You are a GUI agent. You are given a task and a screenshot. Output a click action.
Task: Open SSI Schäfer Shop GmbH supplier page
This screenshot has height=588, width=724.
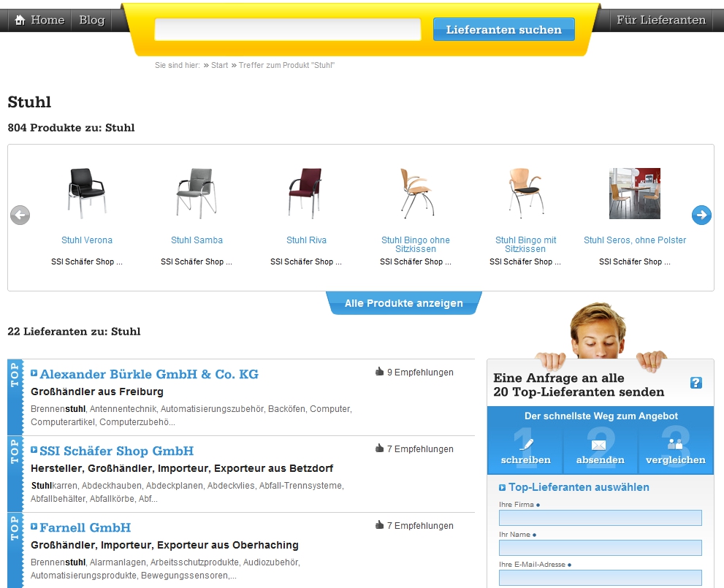coord(117,451)
